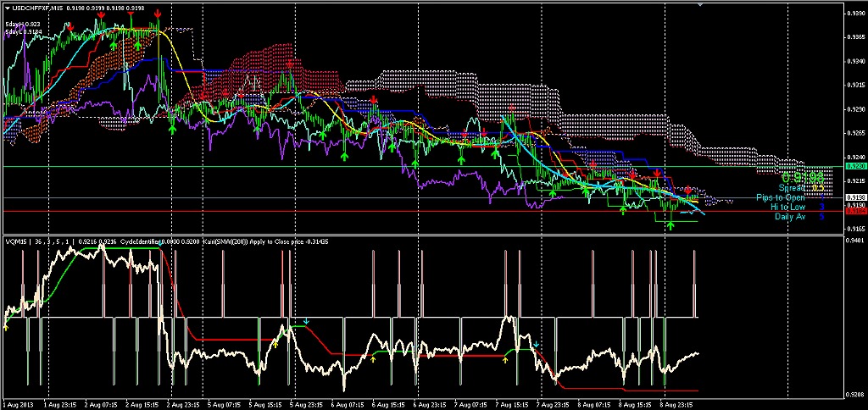The image size is (868, 410).
Task: Click the rightmost cyan down arrow in indicator subwindow
Action: pos(536,343)
